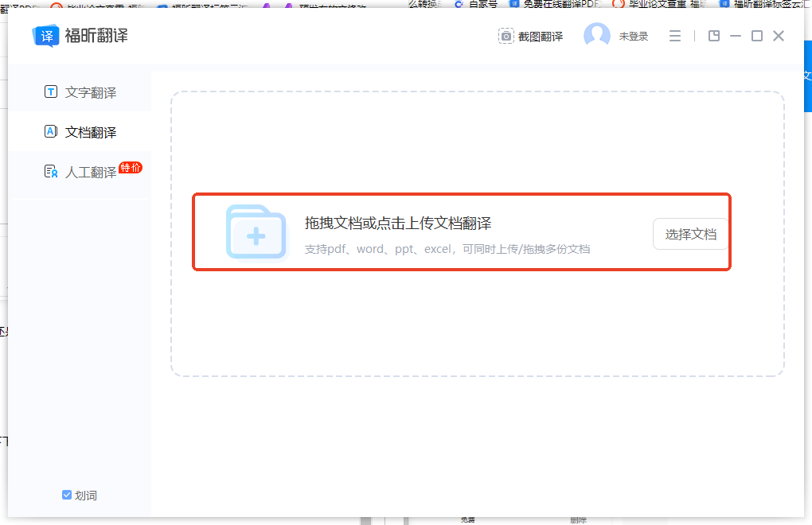Click the 文档翻译 document icon
Screen dimensions: 812x525
[51, 131]
